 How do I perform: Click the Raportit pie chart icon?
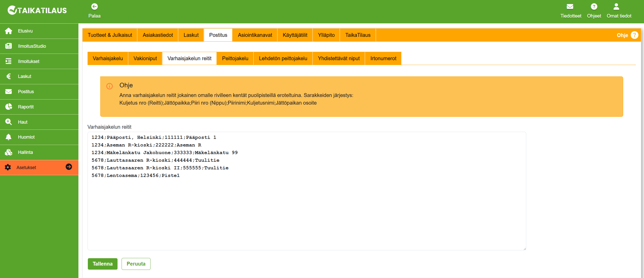click(9, 107)
